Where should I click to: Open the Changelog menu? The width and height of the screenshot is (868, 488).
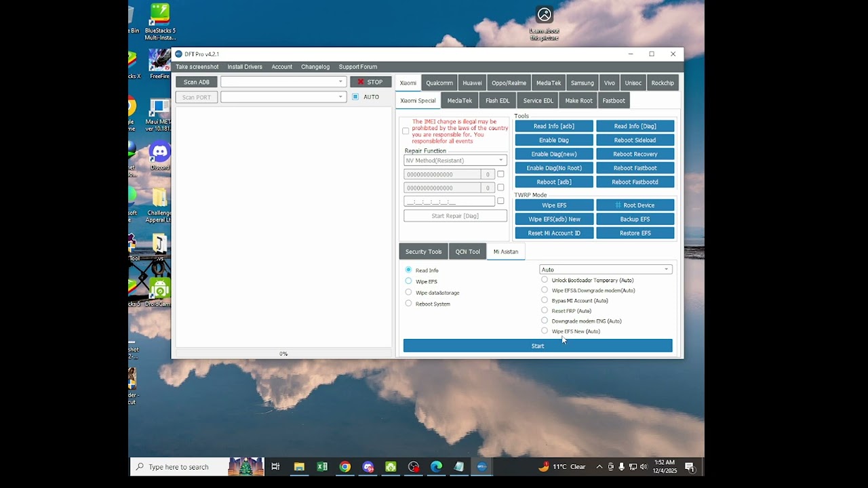point(315,67)
